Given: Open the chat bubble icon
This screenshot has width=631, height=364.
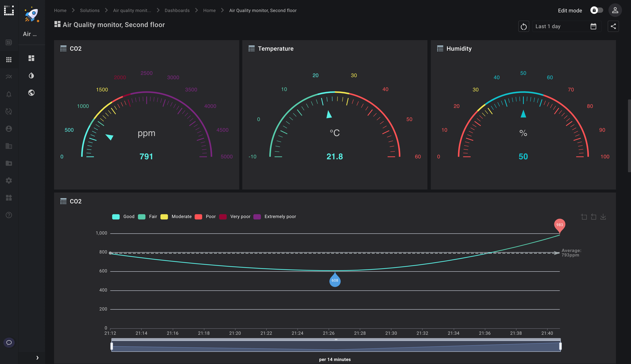Looking at the screenshot, I should coord(9,342).
